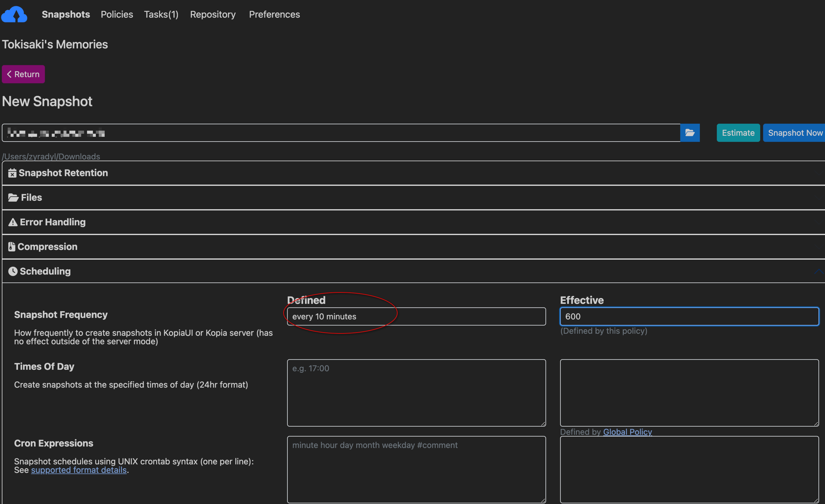
Task: Expand the Compression section
Action: click(47, 246)
